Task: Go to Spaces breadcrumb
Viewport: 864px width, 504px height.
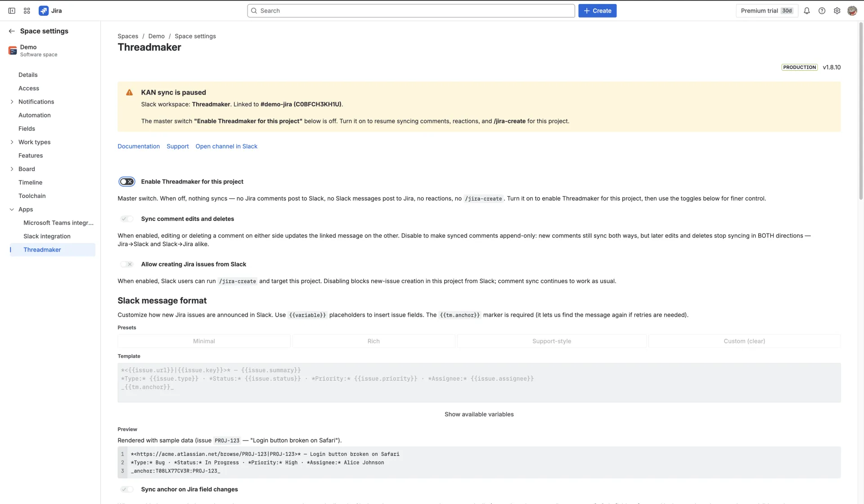Action: (128, 36)
